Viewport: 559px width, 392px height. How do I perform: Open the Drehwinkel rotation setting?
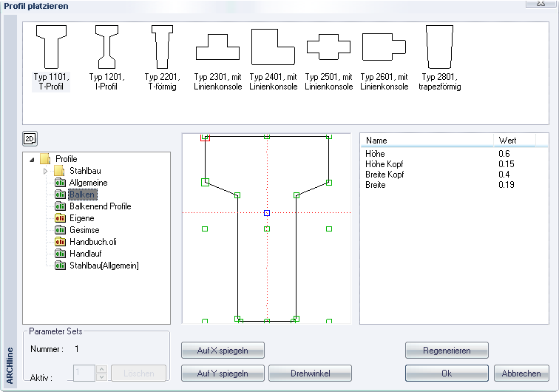[310, 373]
